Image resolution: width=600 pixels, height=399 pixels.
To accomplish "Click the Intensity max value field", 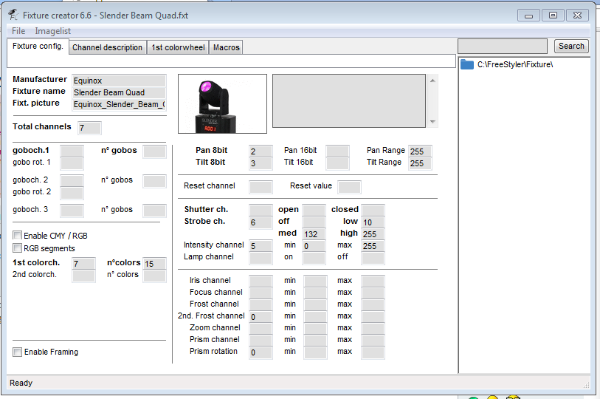I will pyautogui.click(x=373, y=246).
